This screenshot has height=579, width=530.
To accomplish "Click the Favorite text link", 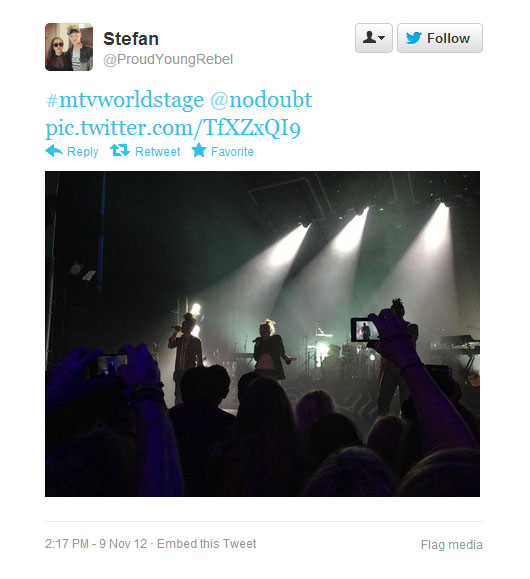I will point(232,151).
